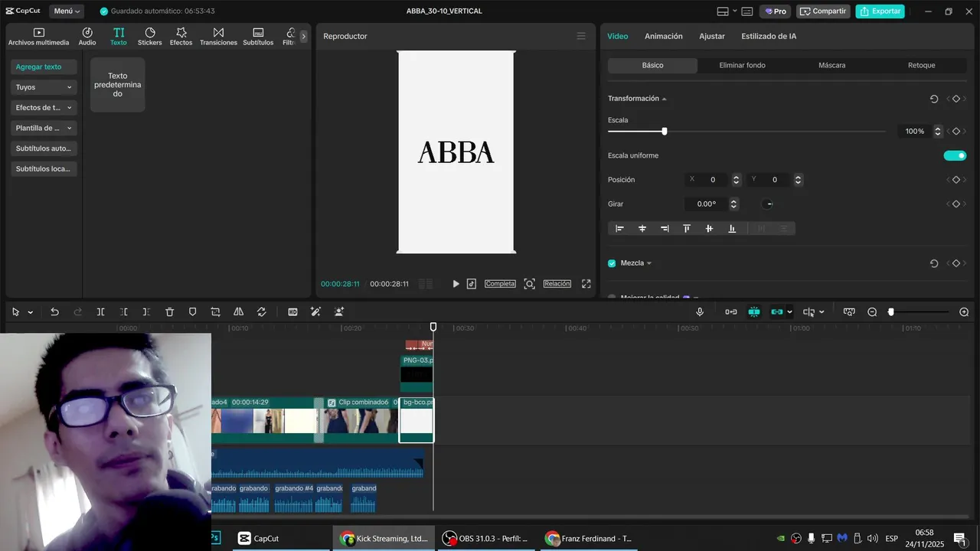Expand the Mezcla section options

649,263
